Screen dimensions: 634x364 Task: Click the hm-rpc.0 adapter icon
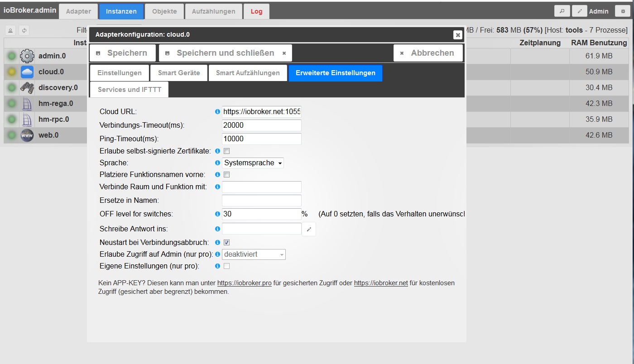click(27, 120)
